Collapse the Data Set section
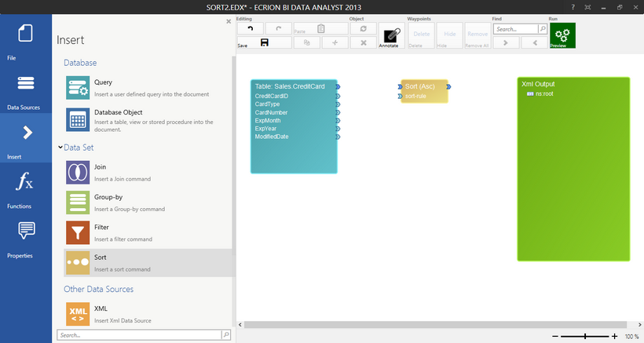 (60, 147)
